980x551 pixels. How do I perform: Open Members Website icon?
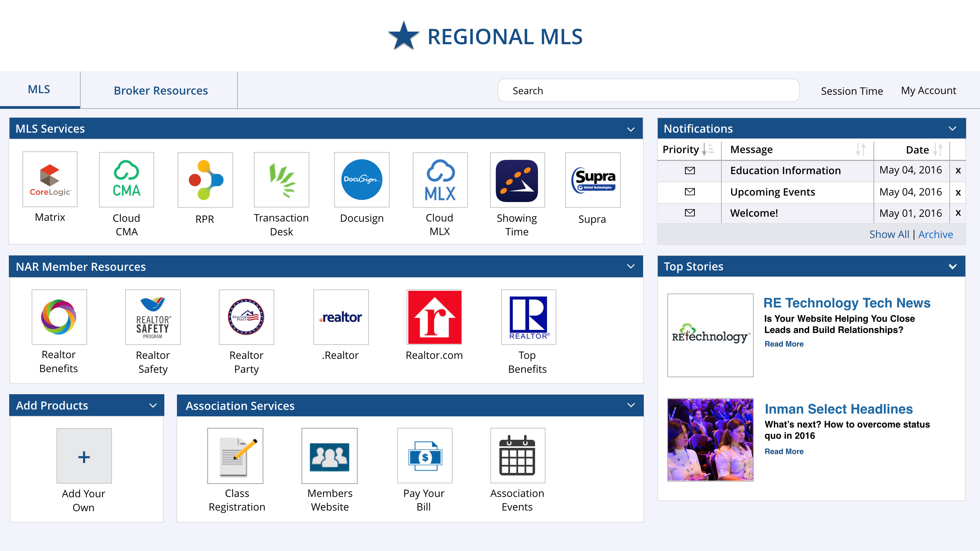coord(329,456)
